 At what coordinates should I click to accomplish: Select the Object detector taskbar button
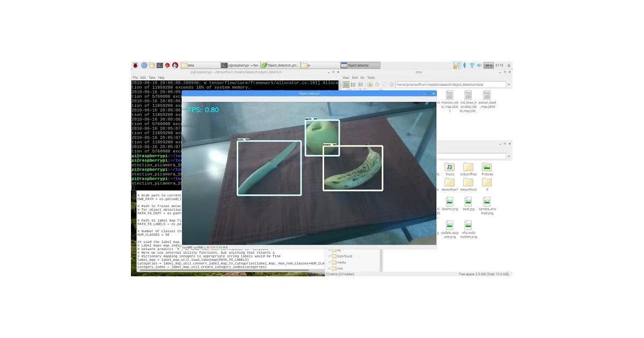point(360,65)
